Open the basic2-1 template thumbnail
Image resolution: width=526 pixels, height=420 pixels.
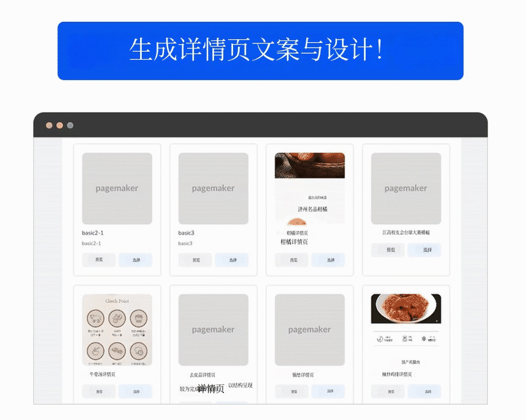pyautogui.click(x=117, y=188)
